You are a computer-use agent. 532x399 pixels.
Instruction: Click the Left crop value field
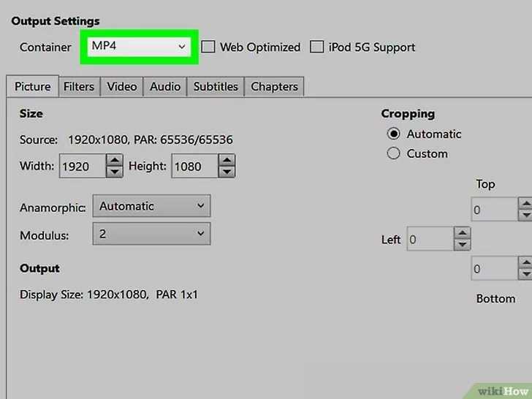[430, 239]
